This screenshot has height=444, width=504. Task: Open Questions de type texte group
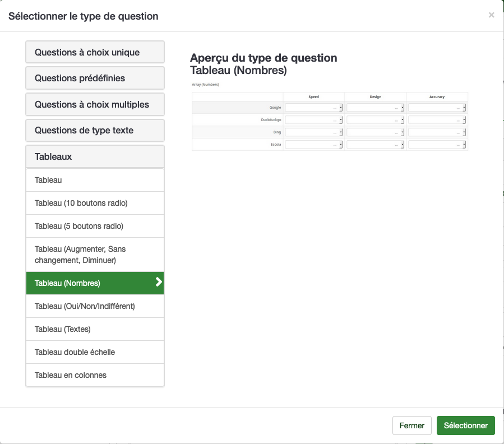pyautogui.click(x=95, y=130)
